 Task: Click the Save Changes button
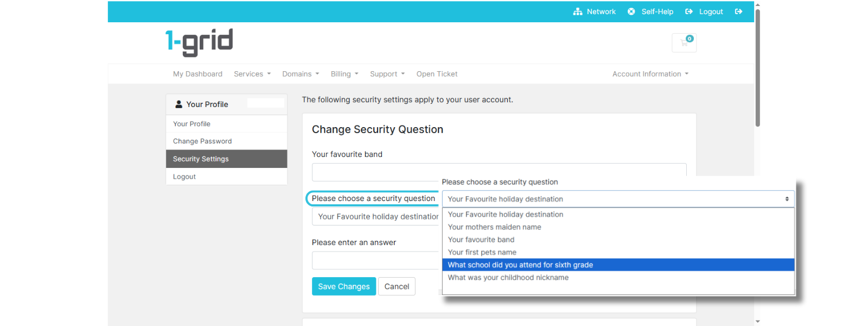coord(343,286)
